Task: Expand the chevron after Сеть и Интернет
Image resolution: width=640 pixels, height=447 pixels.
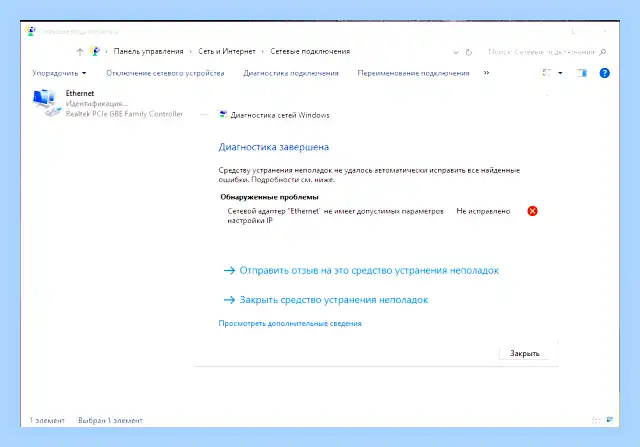Action: pyautogui.click(x=262, y=52)
